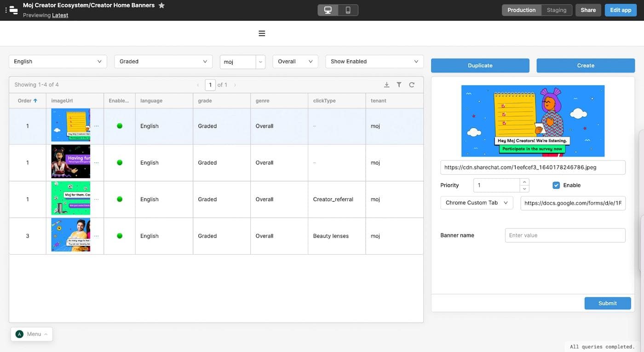Open the Show Enabled dropdown
The image size is (644, 352).
374,61
